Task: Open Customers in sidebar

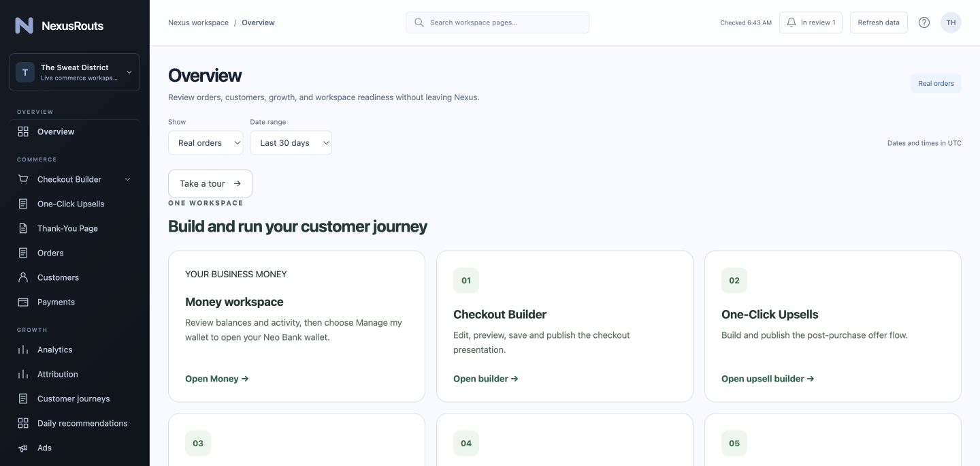Action: tap(74, 277)
